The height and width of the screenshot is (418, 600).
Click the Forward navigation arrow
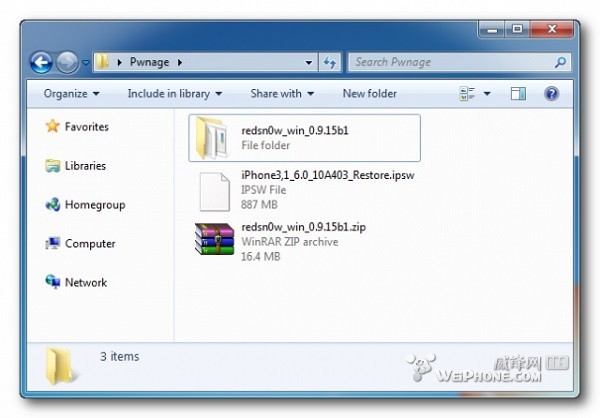click(68, 62)
